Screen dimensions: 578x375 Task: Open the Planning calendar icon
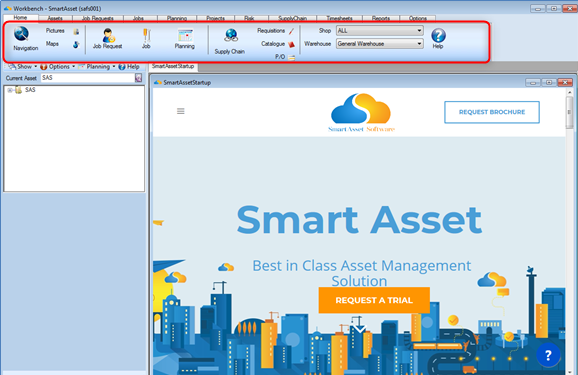pos(185,35)
